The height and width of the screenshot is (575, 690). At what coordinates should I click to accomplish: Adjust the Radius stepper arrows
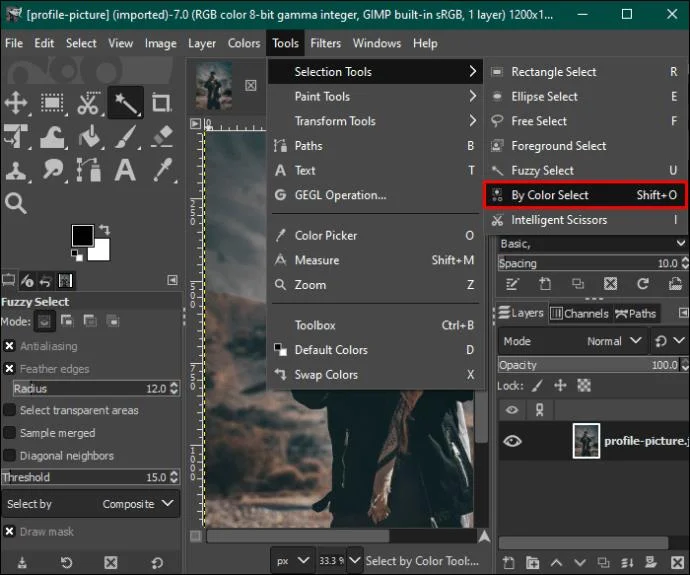pos(174,388)
